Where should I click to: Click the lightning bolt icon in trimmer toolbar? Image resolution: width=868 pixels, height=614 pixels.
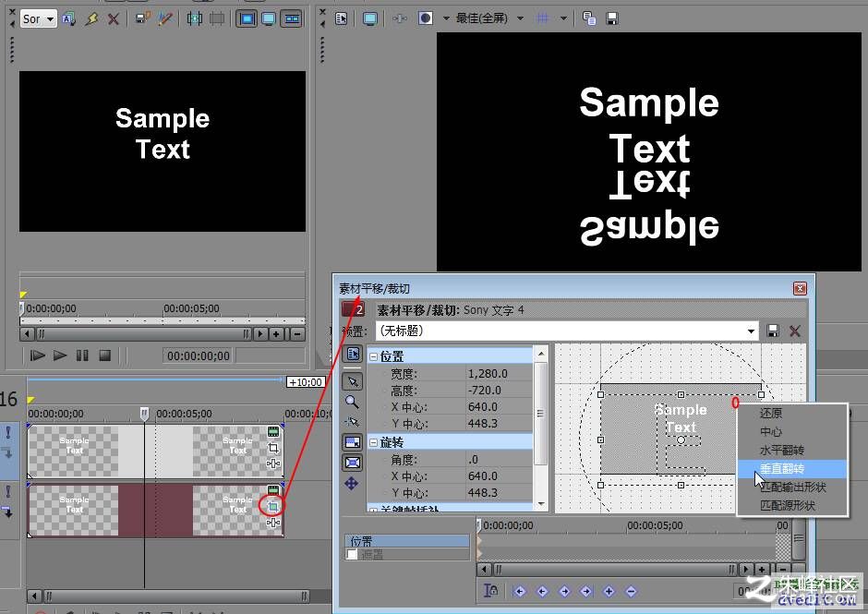tap(92, 18)
